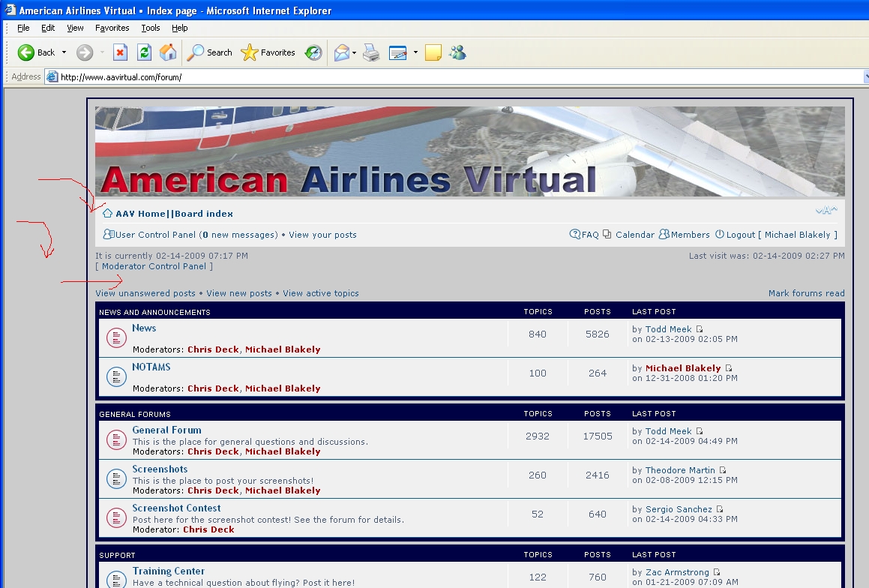Refresh the page via green arrows icon
This screenshot has height=588, width=869.
144,52
